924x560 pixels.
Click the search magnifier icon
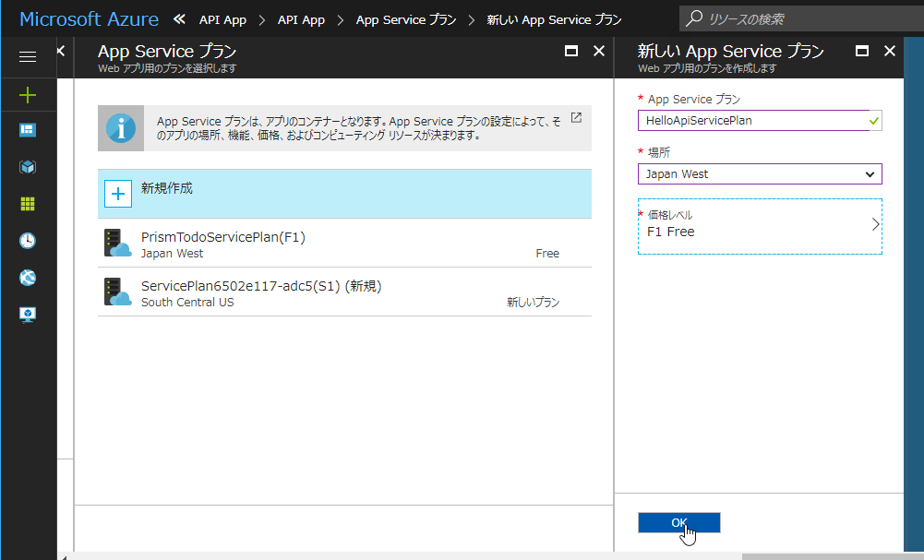[x=695, y=18]
